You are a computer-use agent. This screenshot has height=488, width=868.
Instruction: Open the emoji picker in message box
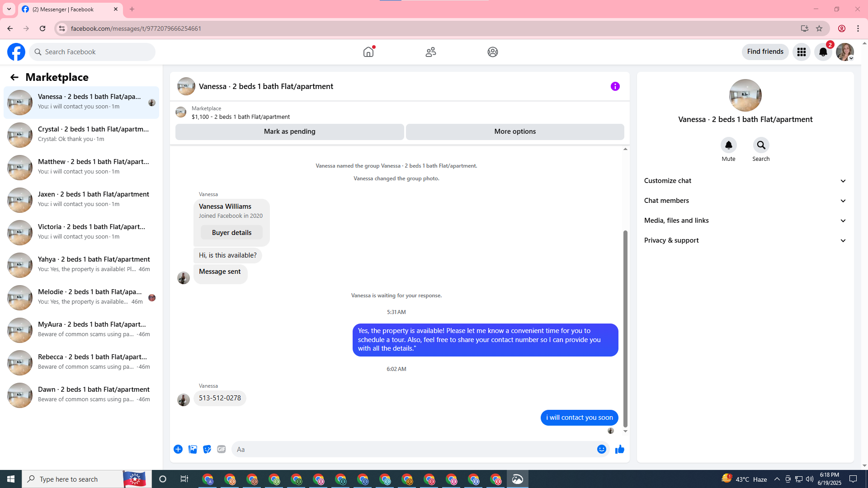tap(602, 449)
